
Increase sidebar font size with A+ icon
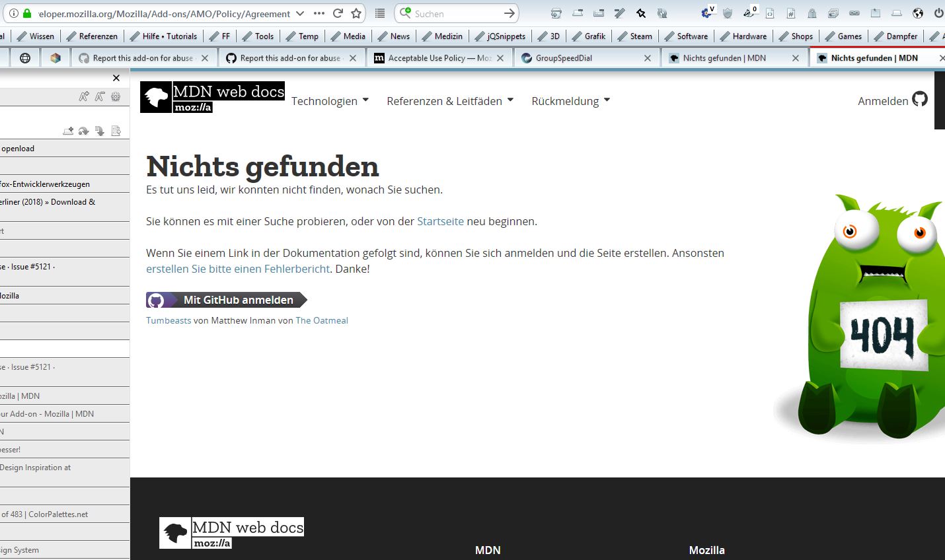(x=84, y=96)
